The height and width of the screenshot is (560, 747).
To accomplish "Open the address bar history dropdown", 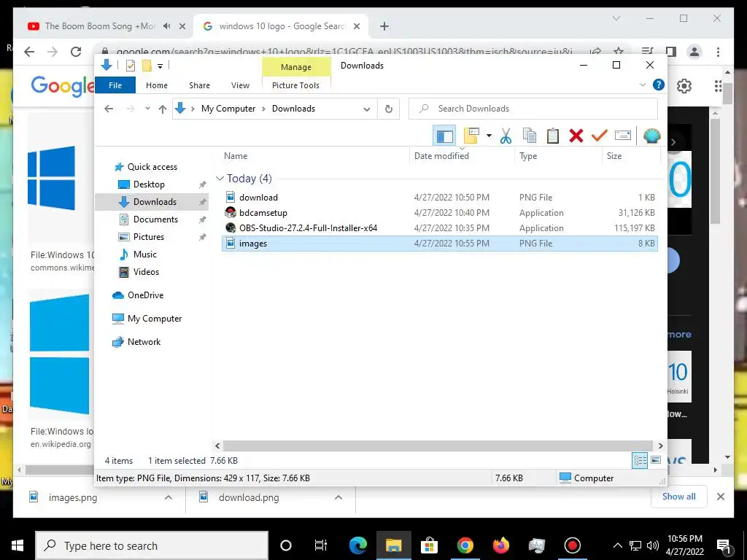I will point(367,109).
